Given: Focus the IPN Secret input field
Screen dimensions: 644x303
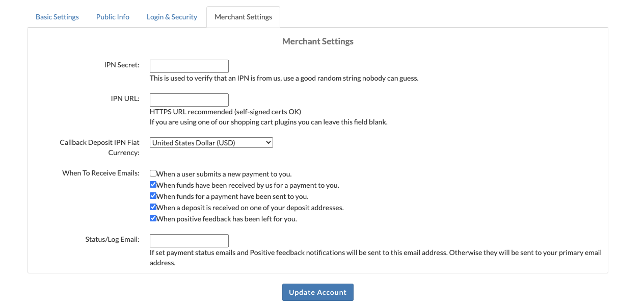Looking at the screenshot, I should [189, 66].
